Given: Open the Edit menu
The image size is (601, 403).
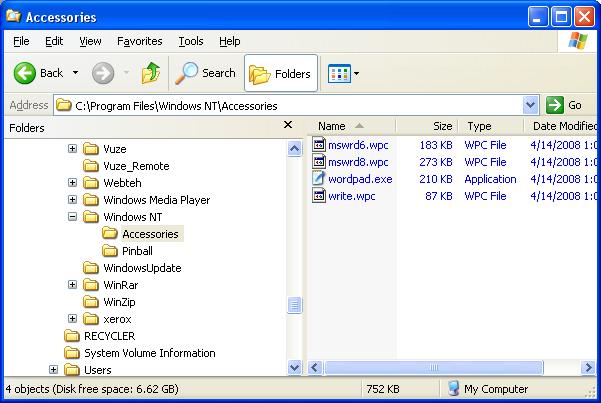Looking at the screenshot, I should [54, 41].
